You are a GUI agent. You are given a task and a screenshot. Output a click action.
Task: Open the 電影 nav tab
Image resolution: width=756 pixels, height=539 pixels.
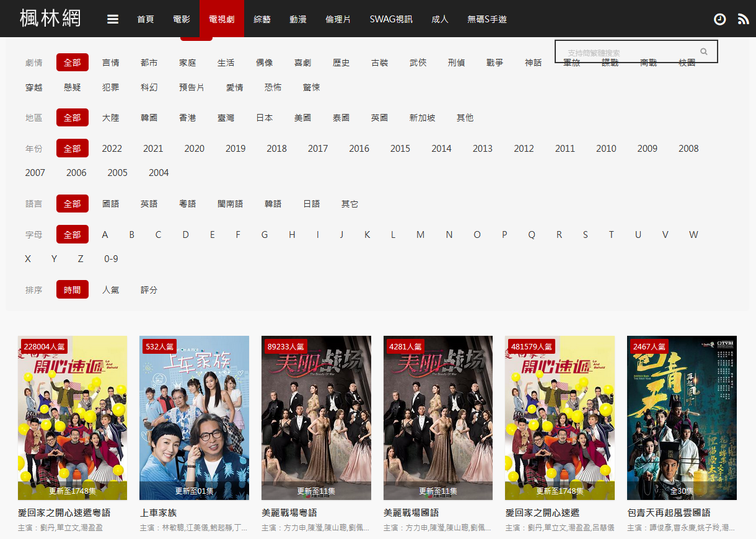[x=182, y=19]
